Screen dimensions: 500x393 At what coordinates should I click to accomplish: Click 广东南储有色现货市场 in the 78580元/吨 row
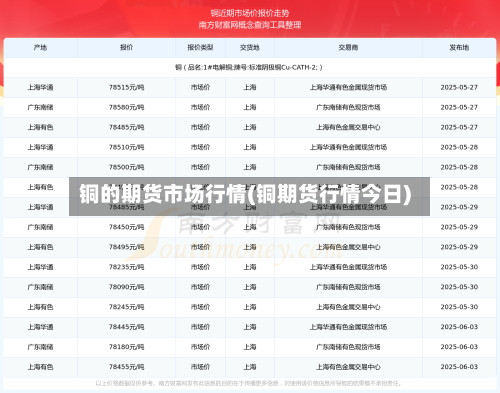(x=348, y=107)
